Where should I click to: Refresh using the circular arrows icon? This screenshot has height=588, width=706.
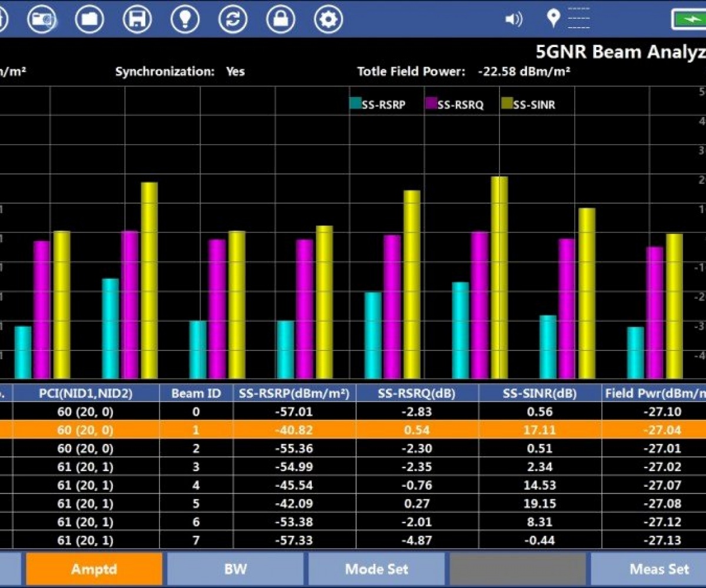coord(233,19)
